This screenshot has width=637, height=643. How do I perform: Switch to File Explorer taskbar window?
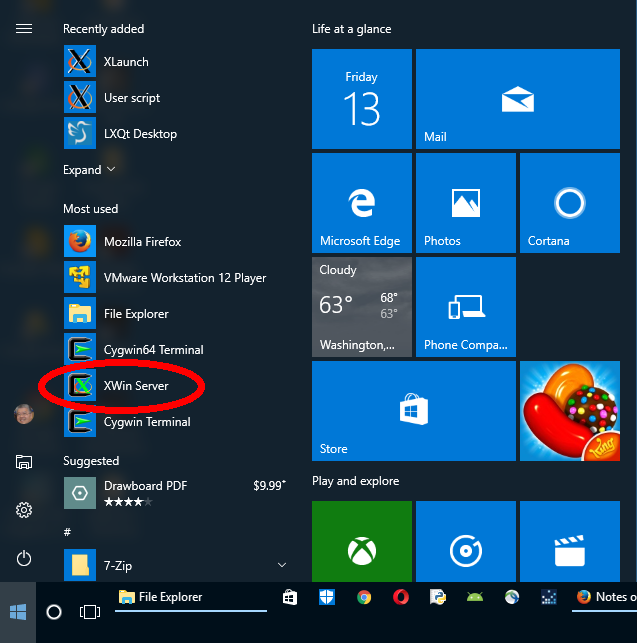[191, 597]
